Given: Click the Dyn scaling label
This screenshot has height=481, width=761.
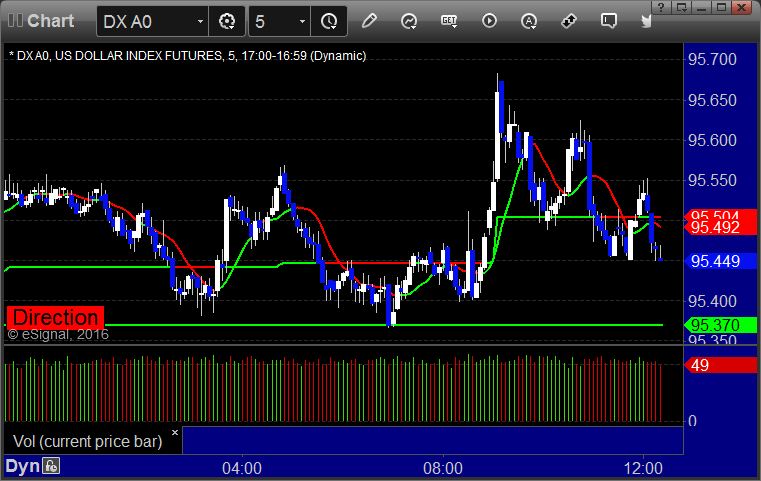Looking at the screenshot, I should (x=22, y=466).
